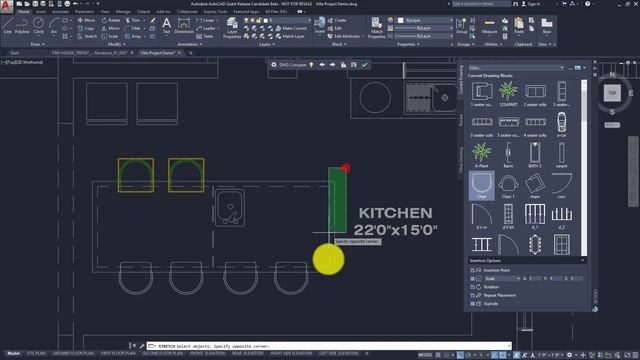This screenshot has width=640, height=360.
Task: Click the blocks palette vertical scrollbar
Action: point(584,167)
